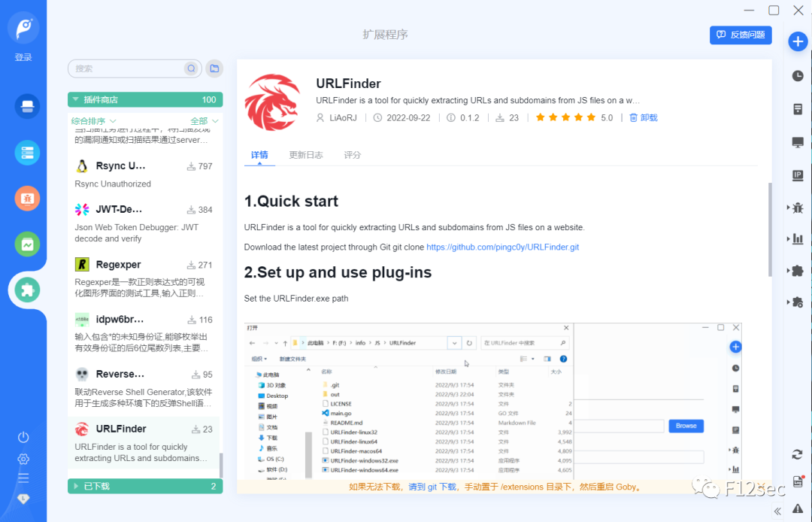The height and width of the screenshot is (522, 812).
Task: Switch to the 详情 tab
Action: (x=259, y=155)
